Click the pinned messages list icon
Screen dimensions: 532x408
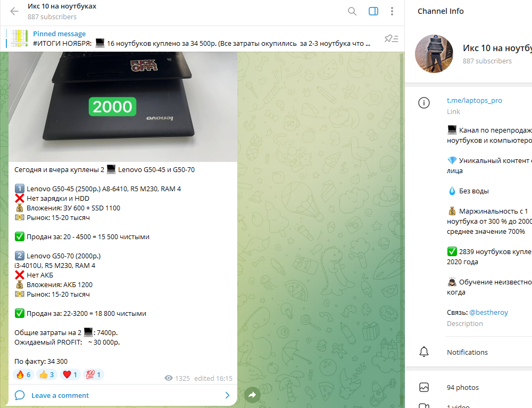click(x=391, y=38)
